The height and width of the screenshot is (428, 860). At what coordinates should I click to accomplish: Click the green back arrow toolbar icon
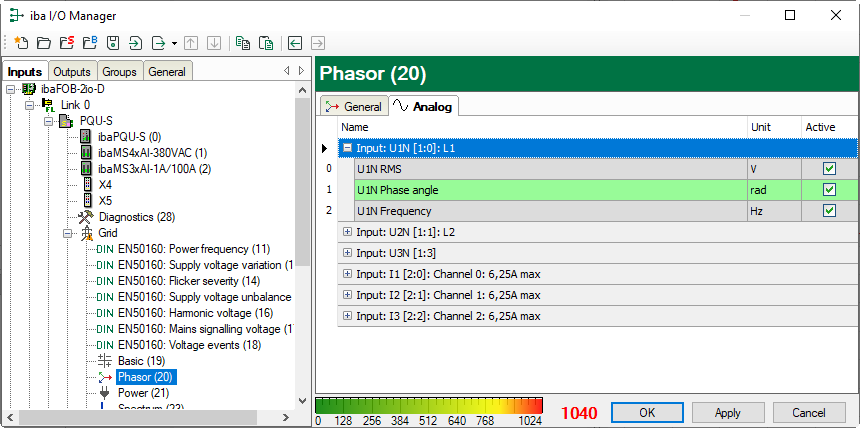click(295, 43)
